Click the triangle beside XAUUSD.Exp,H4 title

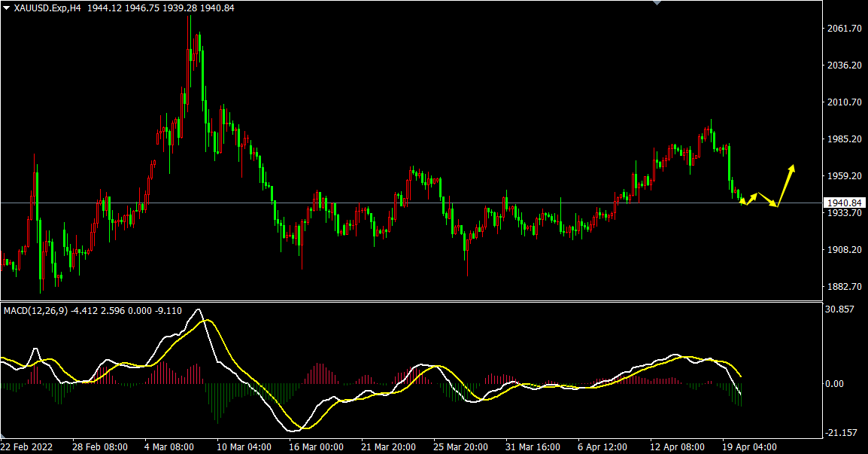point(7,8)
